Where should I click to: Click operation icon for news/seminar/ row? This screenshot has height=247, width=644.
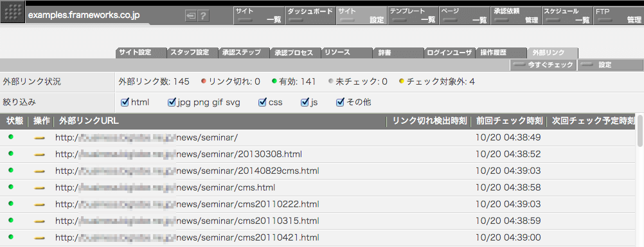tap(39, 137)
